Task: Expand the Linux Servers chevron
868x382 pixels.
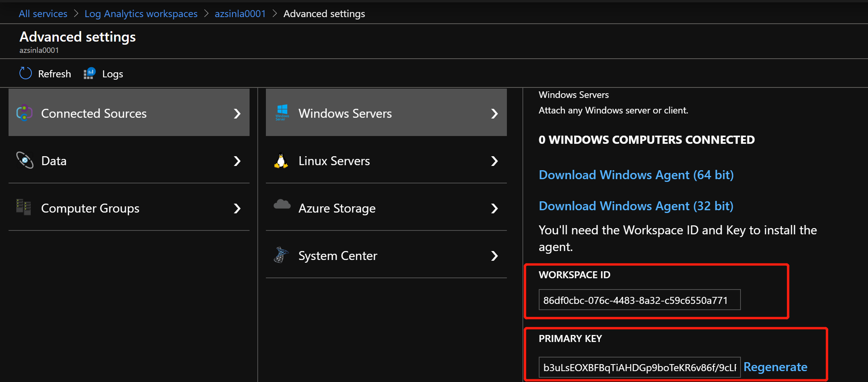Action: pyautogui.click(x=494, y=161)
